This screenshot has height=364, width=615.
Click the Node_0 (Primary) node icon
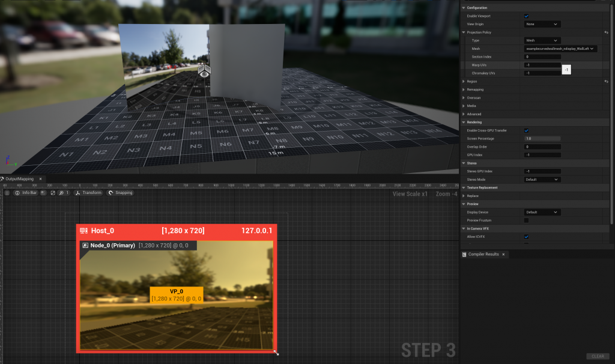pyautogui.click(x=85, y=245)
